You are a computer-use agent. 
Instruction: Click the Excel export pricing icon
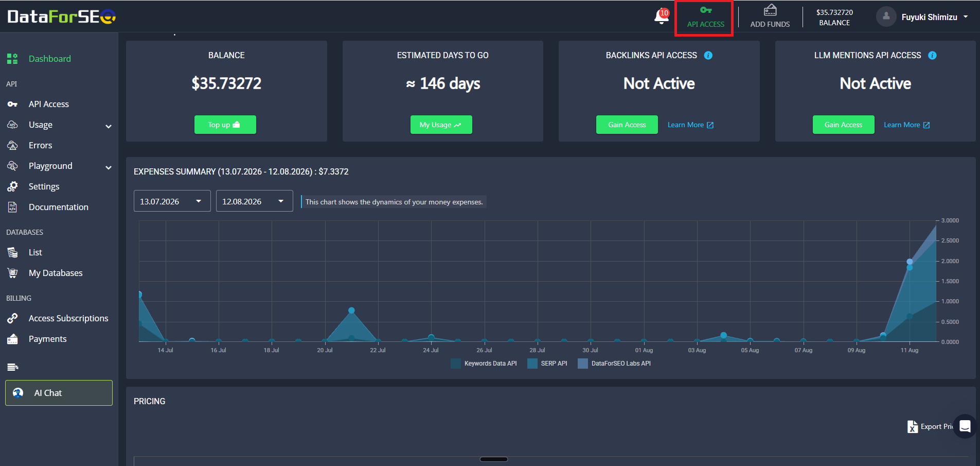913,427
